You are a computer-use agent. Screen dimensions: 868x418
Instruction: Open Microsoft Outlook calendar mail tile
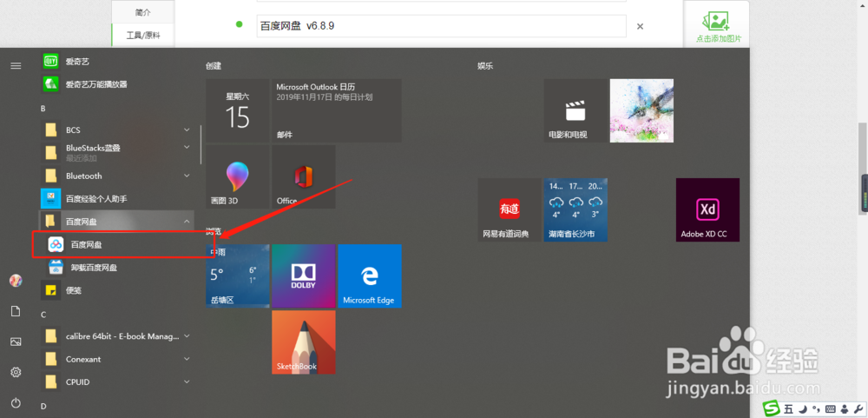click(337, 110)
